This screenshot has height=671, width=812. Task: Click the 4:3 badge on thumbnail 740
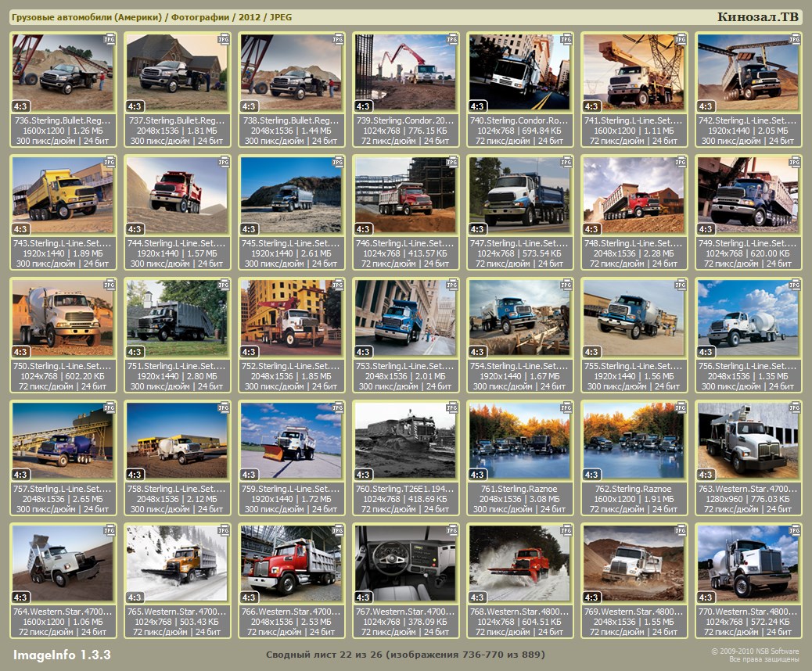477,106
